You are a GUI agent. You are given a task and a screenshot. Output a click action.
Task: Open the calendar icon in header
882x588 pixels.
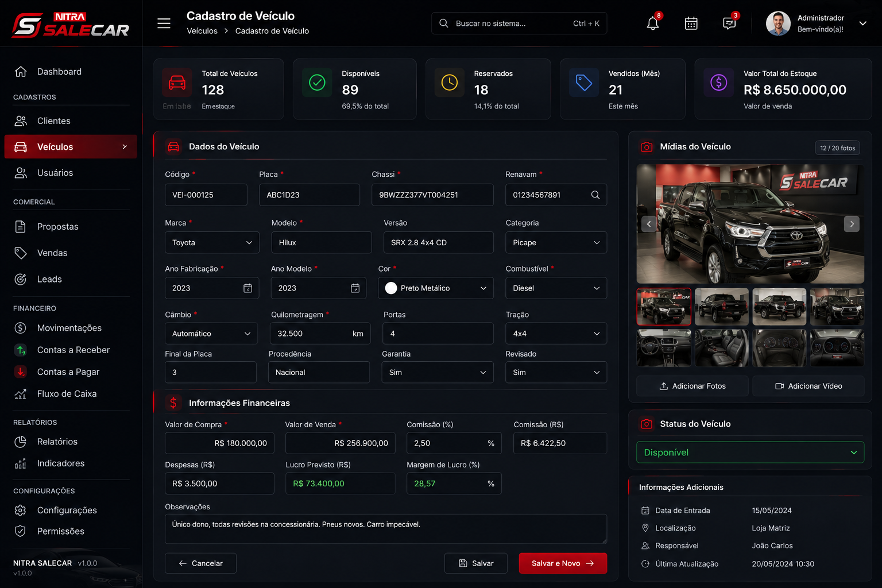tap(691, 24)
